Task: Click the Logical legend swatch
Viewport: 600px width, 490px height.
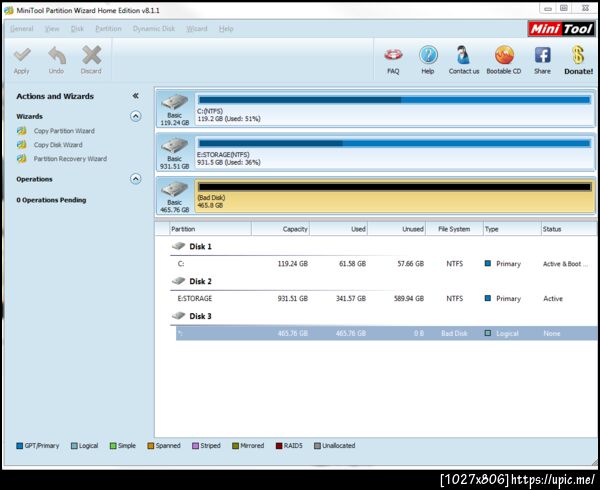Action: click(x=74, y=446)
